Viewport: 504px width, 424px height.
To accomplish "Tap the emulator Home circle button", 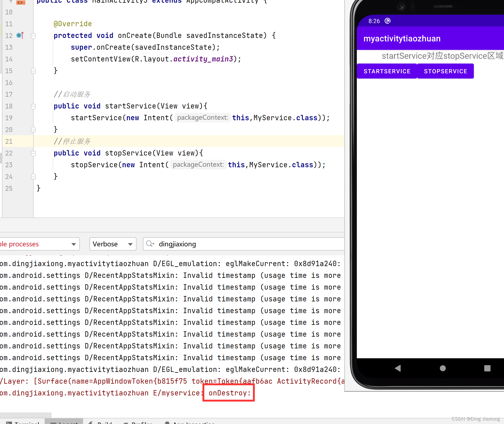I will (443, 368).
